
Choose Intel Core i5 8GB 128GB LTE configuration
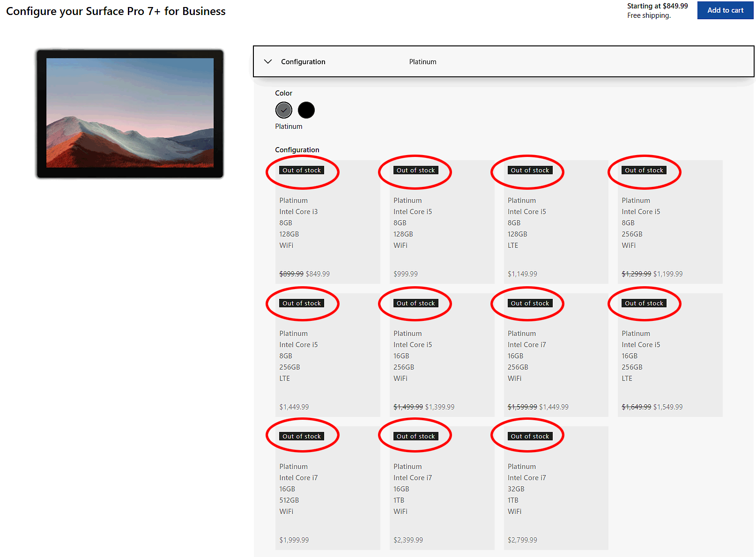[556, 222]
